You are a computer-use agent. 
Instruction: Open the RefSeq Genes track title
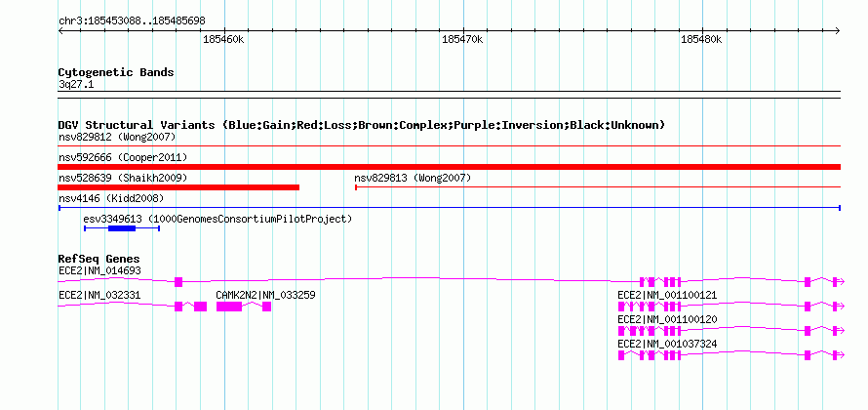tap(99, 260)
